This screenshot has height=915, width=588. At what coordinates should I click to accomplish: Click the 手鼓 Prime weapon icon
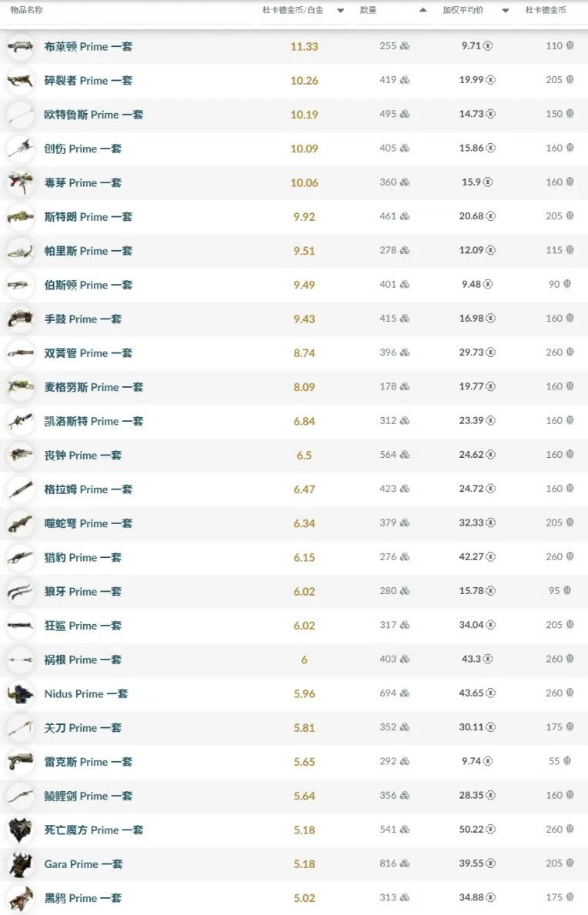pyautogui.click(x=20, y=319)
